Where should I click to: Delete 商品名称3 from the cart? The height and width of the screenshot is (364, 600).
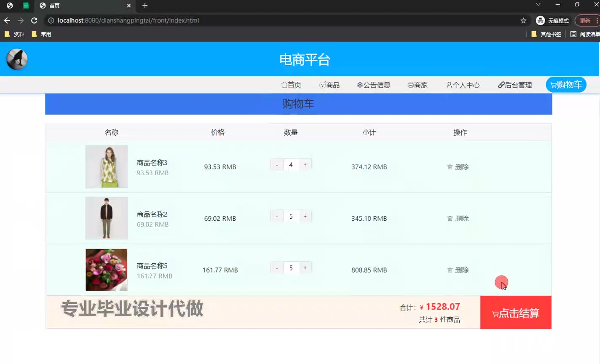pyautogui.click(x=458, y=167)
